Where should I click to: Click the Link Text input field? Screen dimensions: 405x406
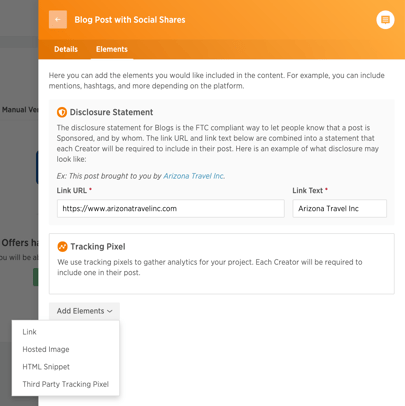coord(340,209)
